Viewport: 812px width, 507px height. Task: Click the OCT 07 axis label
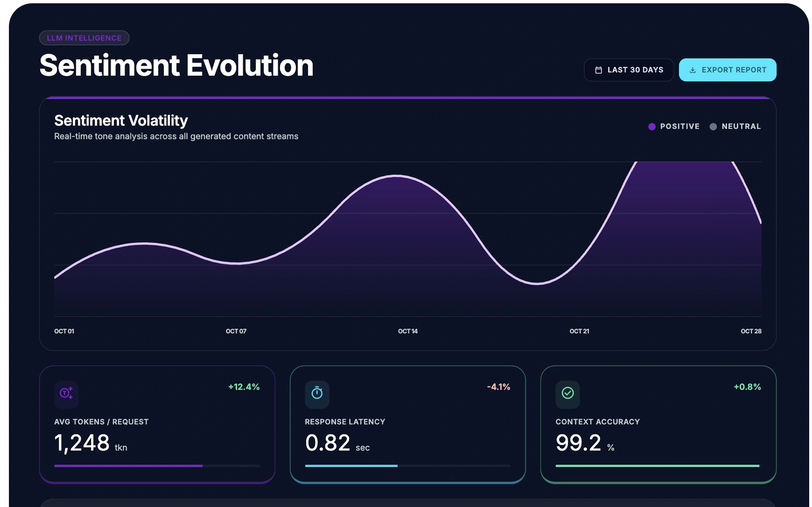tap(236, 331)
